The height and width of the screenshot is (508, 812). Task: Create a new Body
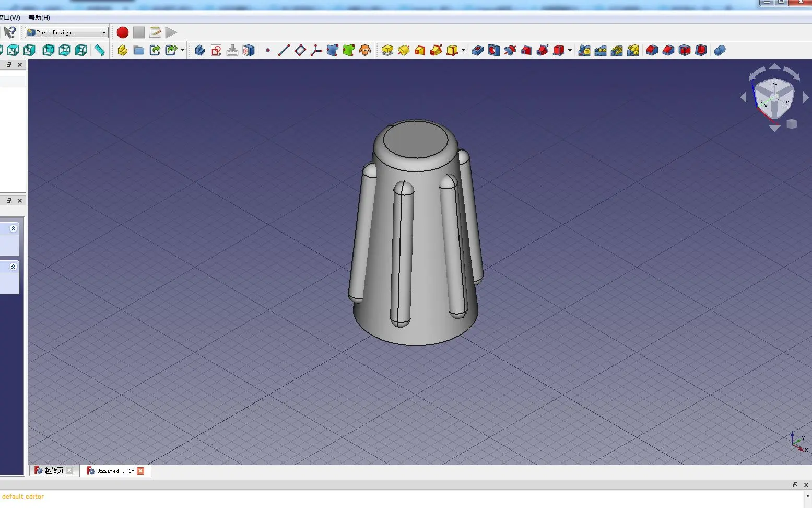199,50
